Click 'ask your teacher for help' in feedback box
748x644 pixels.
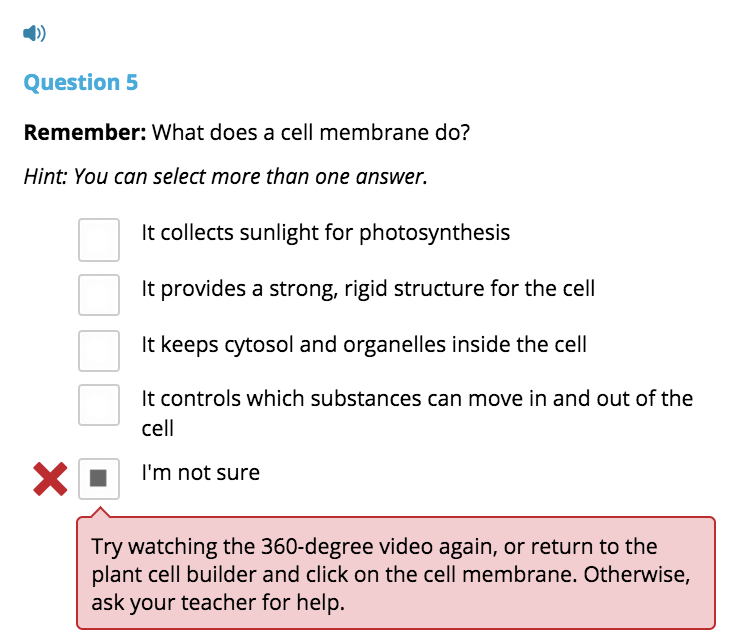pos(218,603)
